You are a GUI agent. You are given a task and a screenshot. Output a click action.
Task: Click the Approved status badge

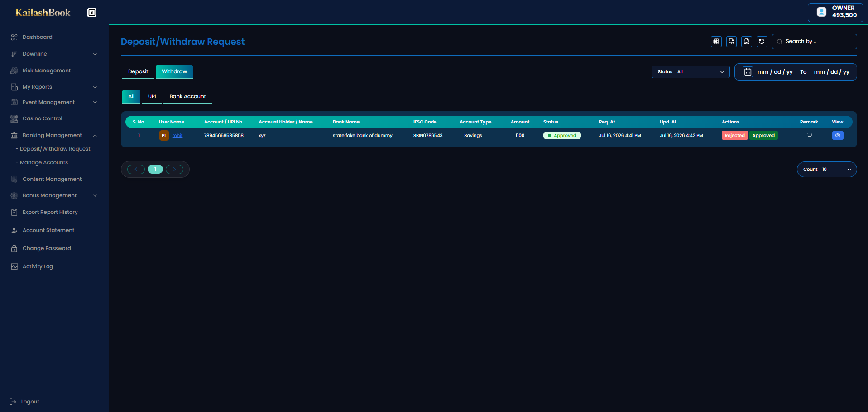[562, 135]
